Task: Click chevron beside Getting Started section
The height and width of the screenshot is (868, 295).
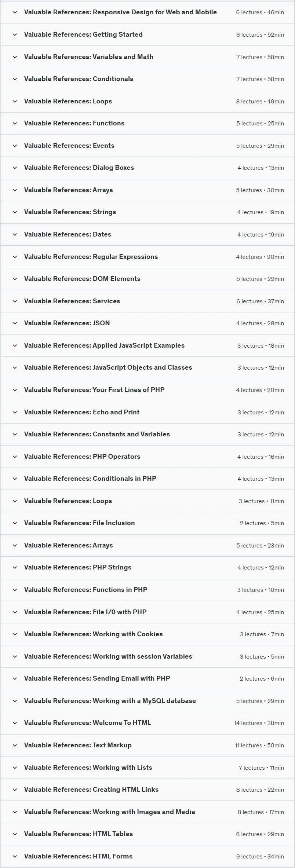Action: (x=15, y=34)
